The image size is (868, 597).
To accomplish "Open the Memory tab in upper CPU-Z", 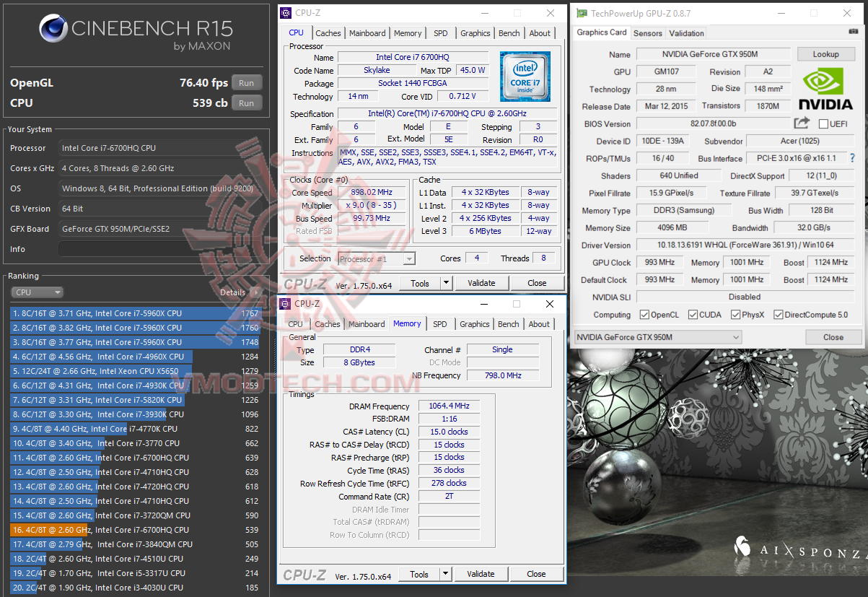I will pos(408,33).
